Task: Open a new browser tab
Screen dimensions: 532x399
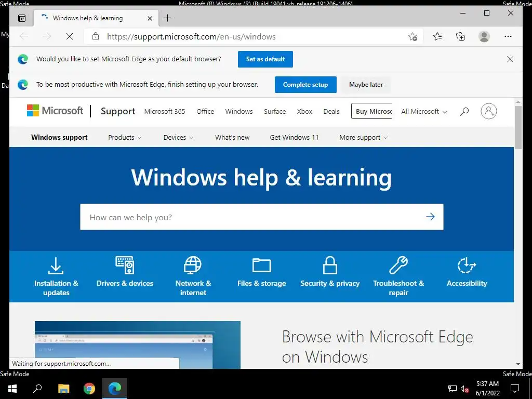Action: click(168, 18)
